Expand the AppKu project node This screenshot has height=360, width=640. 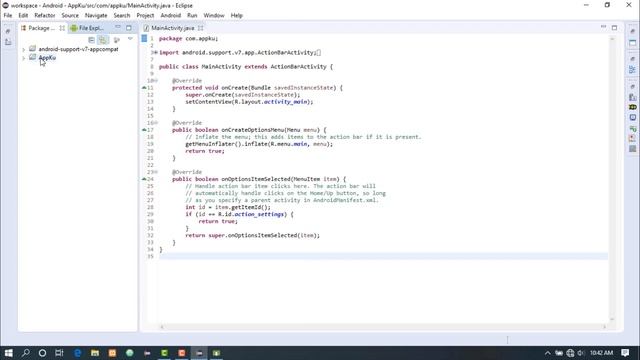tap(23, 58)
